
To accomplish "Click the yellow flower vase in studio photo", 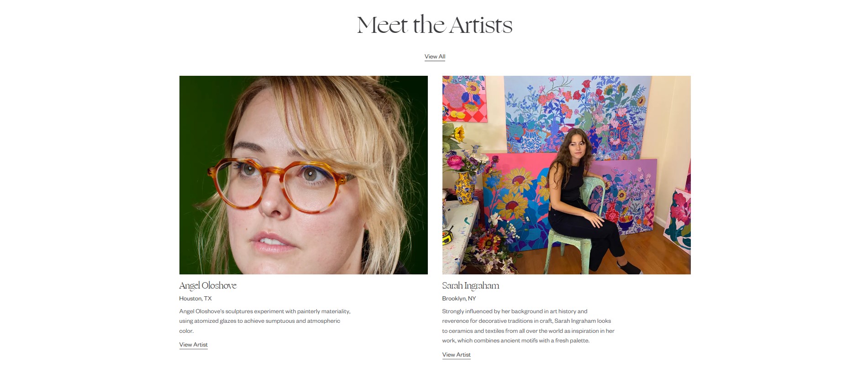I will point(463,188).
